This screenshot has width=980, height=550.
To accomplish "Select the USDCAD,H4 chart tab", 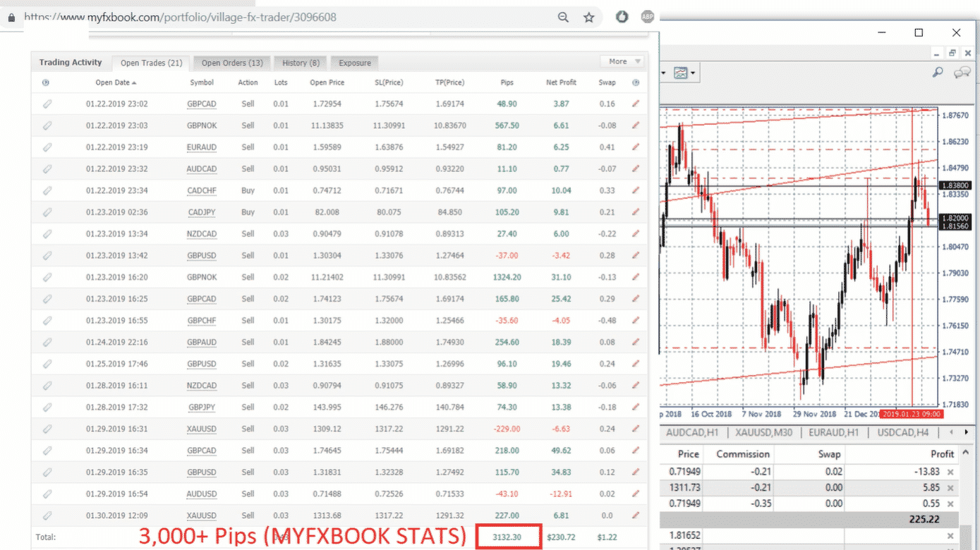I will pyautogui.click(x=903, y=432).
